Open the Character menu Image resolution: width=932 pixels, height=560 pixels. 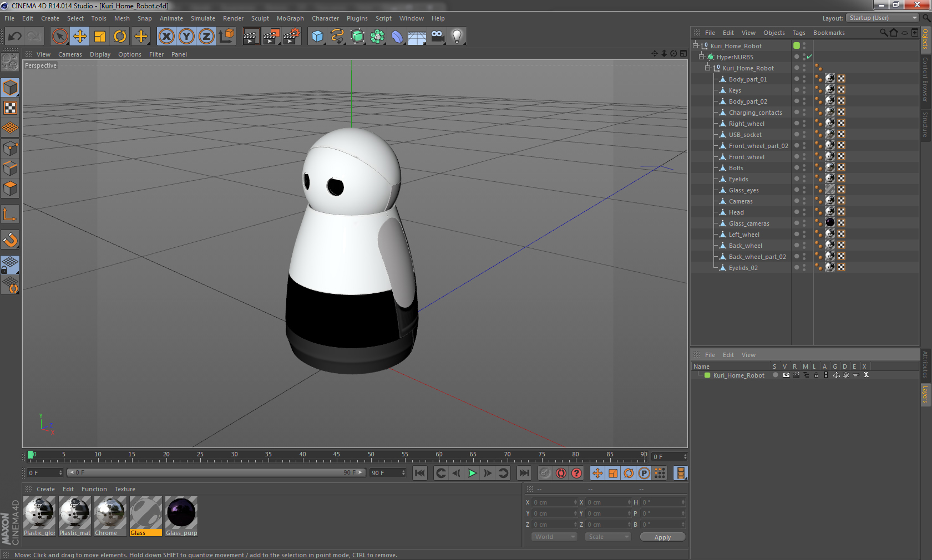pyautogui.click(x=325, y=18)
